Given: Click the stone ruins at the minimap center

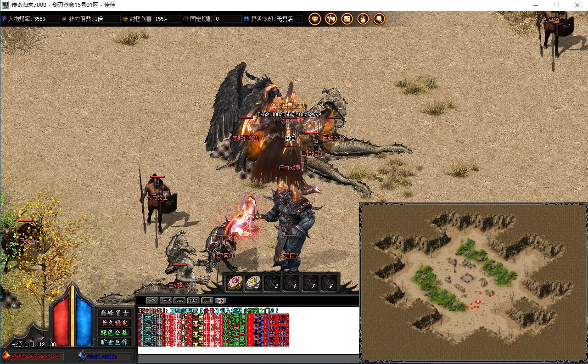Looking at the screenshot, I should [467, 278].
